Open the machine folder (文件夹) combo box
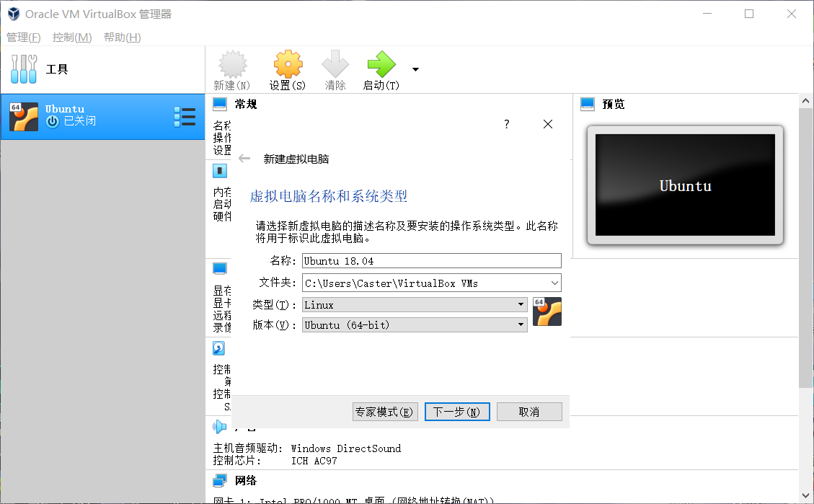814x504 pixels. (x=431, y=283)
